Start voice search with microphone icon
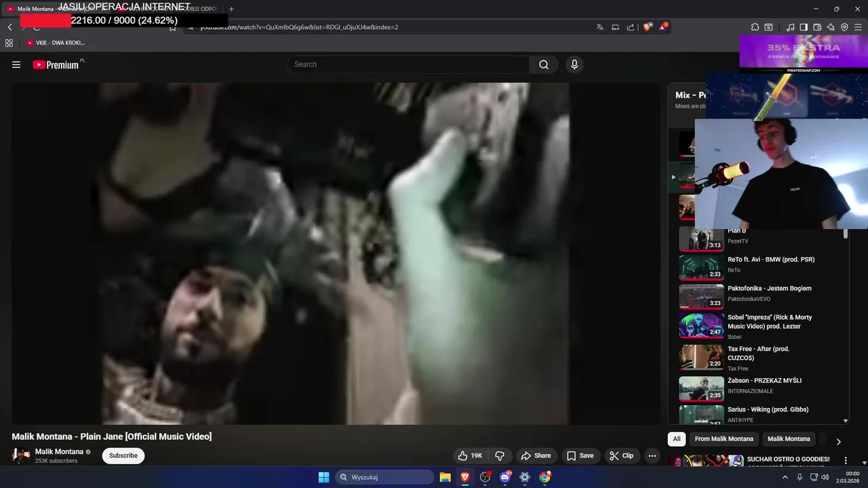Image resolution: width=868 pixels, height=488 pixels. point(574,64)
